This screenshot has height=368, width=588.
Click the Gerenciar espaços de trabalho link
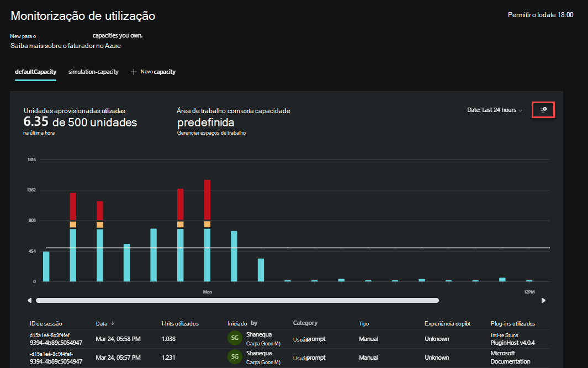point(211,133)
